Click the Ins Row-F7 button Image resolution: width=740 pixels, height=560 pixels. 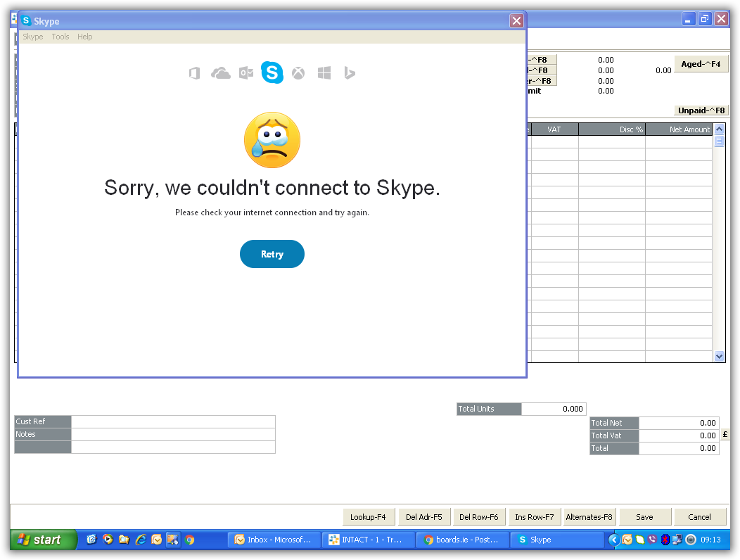click(x=535, y=517)
